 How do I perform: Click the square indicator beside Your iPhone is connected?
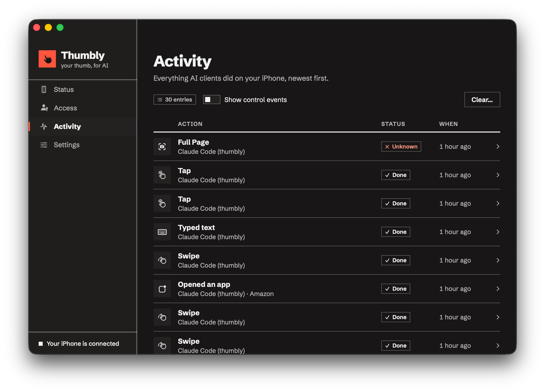coord(41,344)
